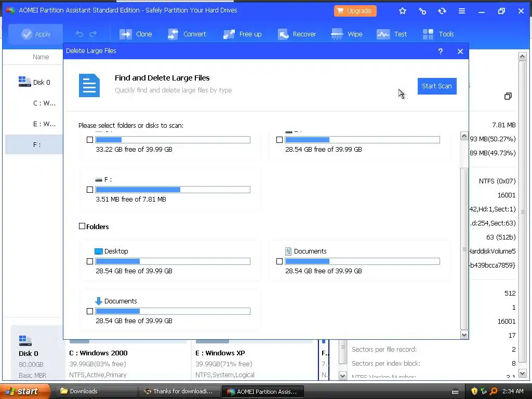This screenshot has width=532, height=399.
Task: Toggle the Folders group checkbox
Action: (82, 226)
